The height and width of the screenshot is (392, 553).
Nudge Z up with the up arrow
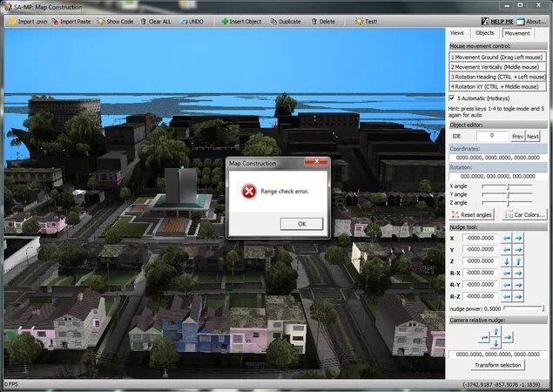pyautogui.click(x=518, y=261)
